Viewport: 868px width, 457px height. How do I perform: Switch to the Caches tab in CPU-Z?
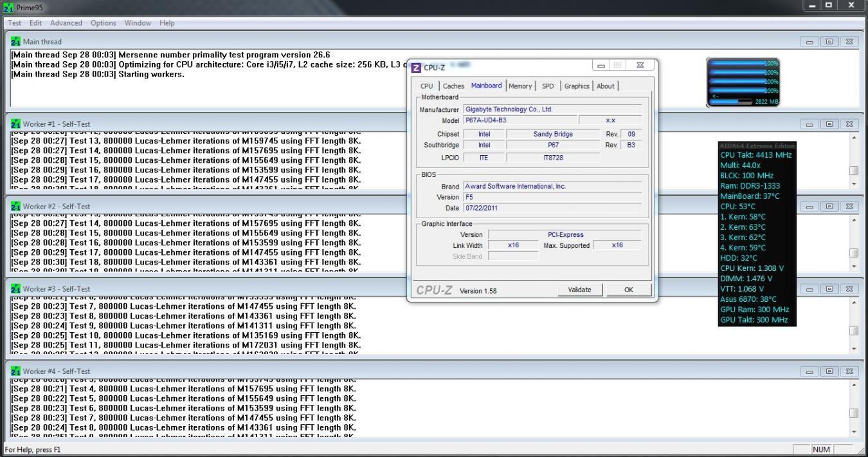pyautogui.click(x=453, y=86)
